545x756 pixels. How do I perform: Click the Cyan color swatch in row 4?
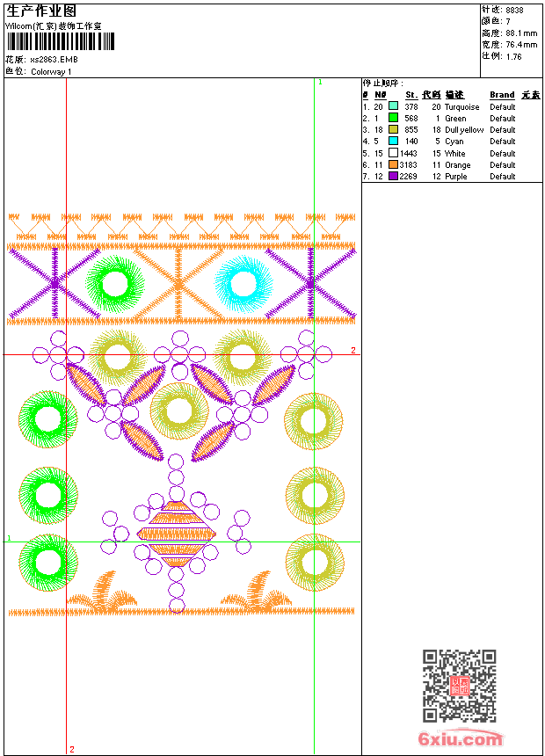393,141
